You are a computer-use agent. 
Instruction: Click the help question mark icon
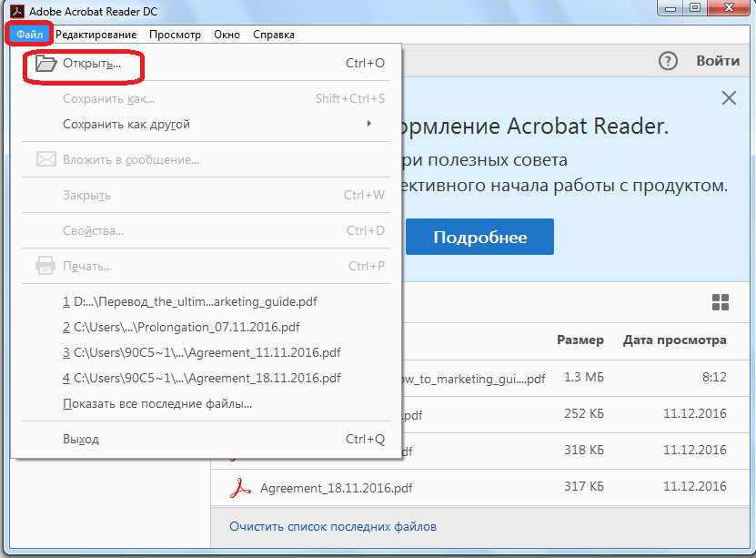(669, 61)
